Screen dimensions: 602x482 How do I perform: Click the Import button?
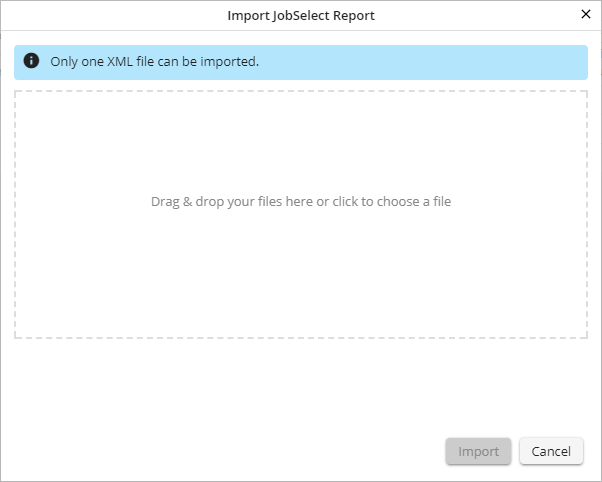coord(478,451)
